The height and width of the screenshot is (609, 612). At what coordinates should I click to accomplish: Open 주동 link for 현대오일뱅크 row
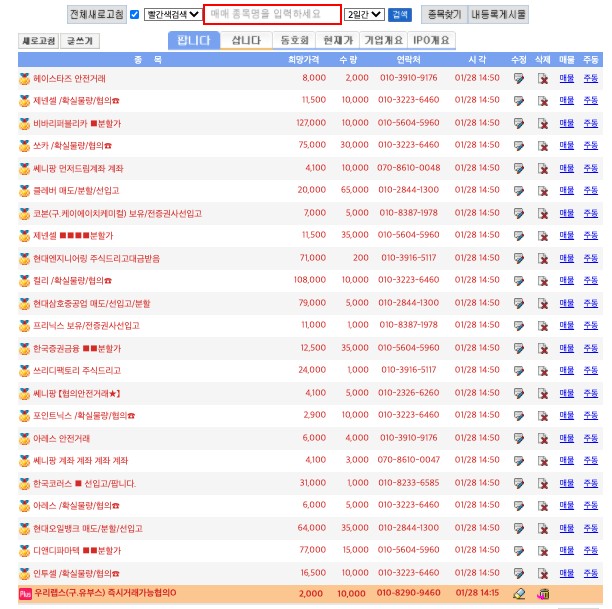click(x=591, y=528)
